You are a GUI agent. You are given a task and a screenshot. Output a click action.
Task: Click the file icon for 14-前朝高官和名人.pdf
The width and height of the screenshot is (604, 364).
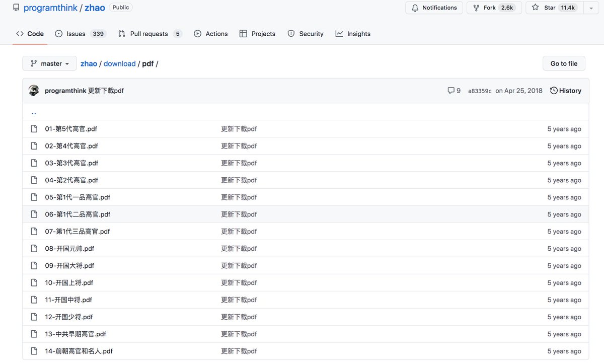(34, 351)
